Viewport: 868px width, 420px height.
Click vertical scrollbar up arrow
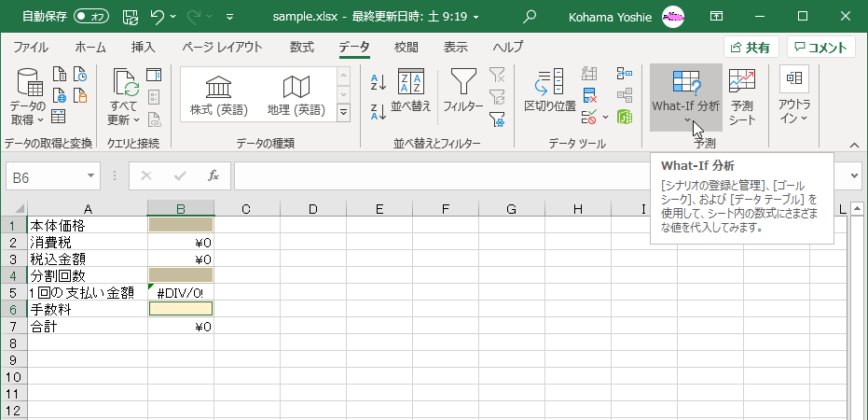[858, 209]
